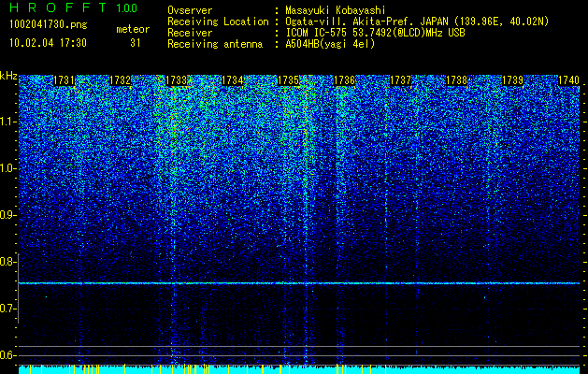Click the 1737 time marker

tap(400, 80)
